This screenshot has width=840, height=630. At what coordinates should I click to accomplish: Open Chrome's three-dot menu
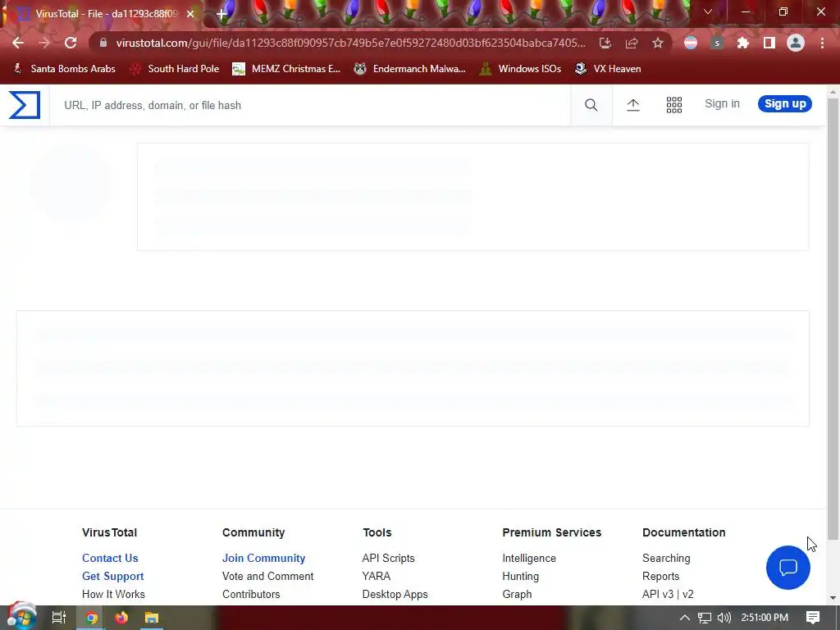click(822, 43)
